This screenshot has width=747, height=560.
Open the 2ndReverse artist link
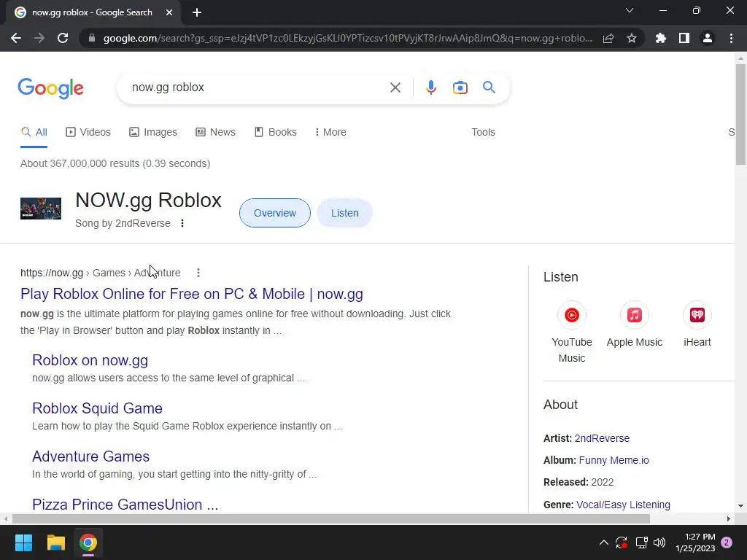pyautogui.click(x=602, y=438)
